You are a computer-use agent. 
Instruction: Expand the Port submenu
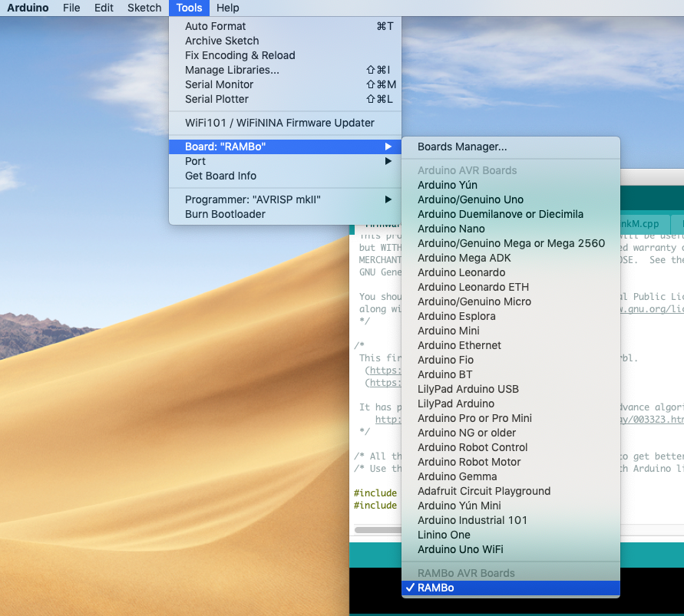(285, 161)
